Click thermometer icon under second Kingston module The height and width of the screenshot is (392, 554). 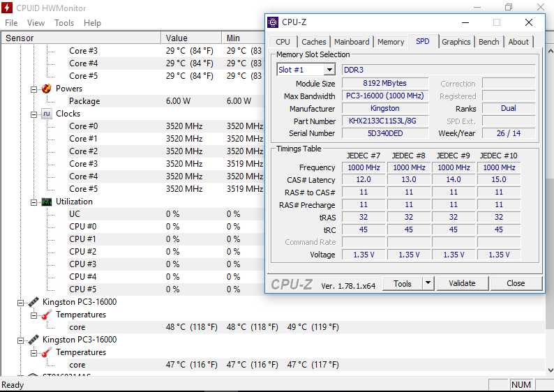[x=46, y=352]
